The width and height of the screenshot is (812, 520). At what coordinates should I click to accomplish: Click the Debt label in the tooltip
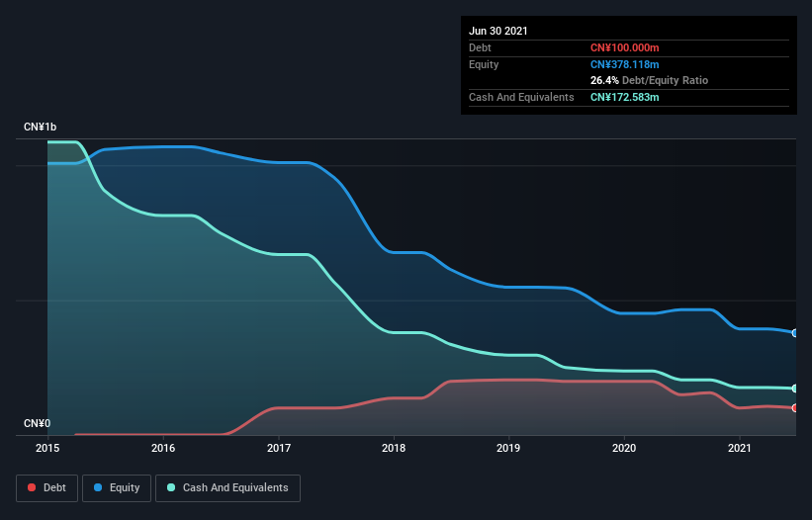(x=480, y=48)
